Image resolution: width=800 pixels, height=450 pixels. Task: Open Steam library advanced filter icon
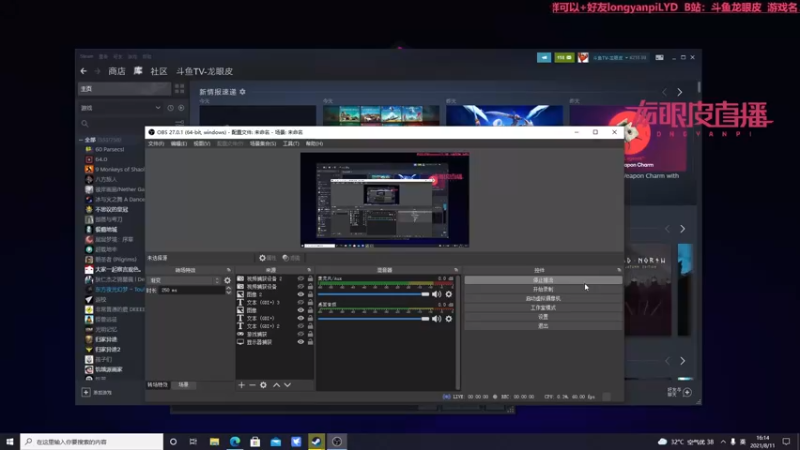tap(180, 123)
